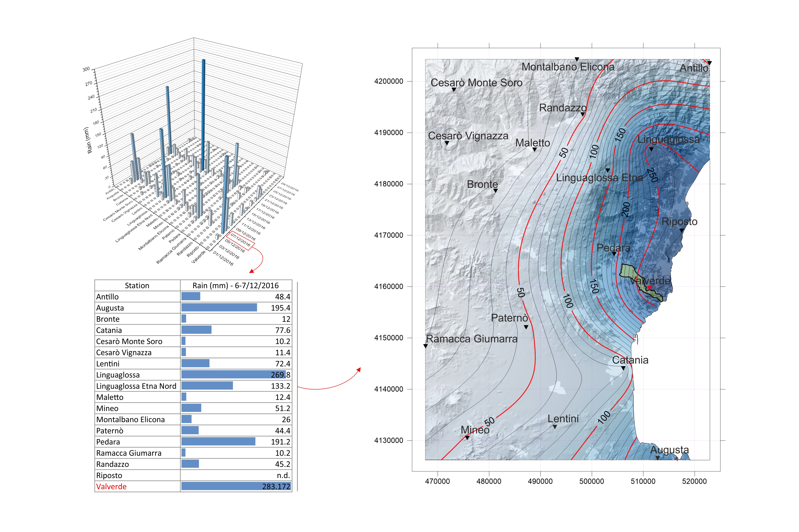Click the red Valverde station marker
The height and width of the screenshot is (532, 799).
point(649,288)
